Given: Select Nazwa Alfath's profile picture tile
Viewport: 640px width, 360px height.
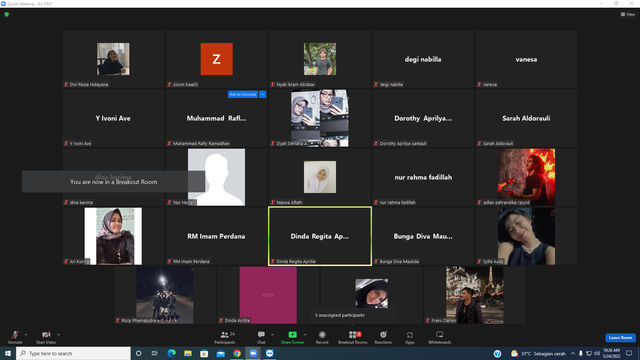Looking at the screenshot, I should pos(320,177).
